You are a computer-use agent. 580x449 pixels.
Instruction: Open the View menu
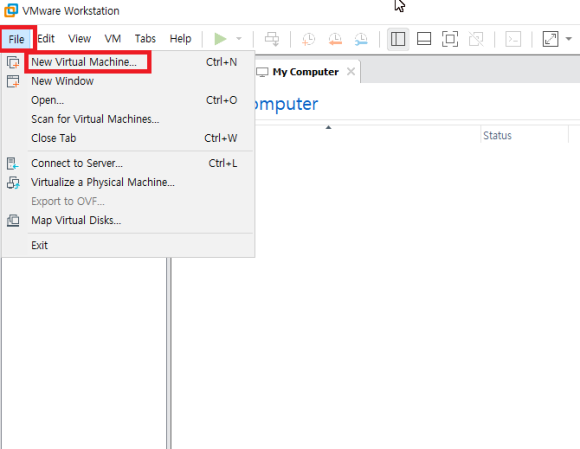coord(80,38)
